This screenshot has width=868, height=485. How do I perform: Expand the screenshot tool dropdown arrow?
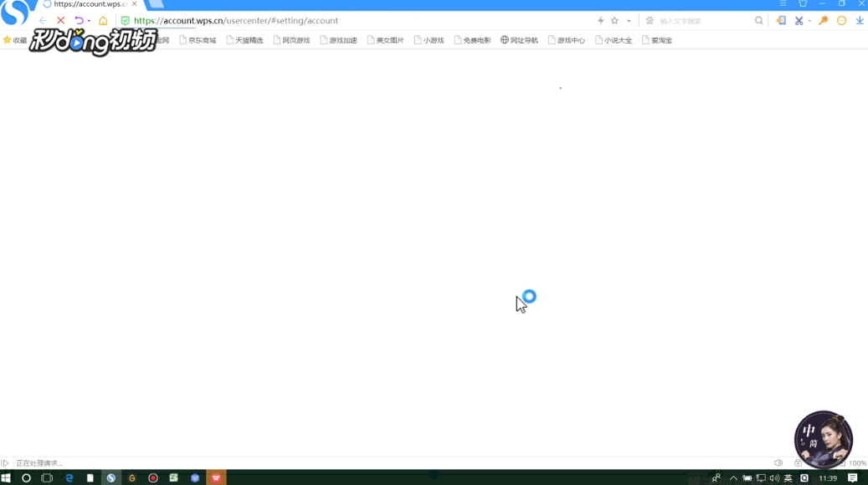[809, 21]
